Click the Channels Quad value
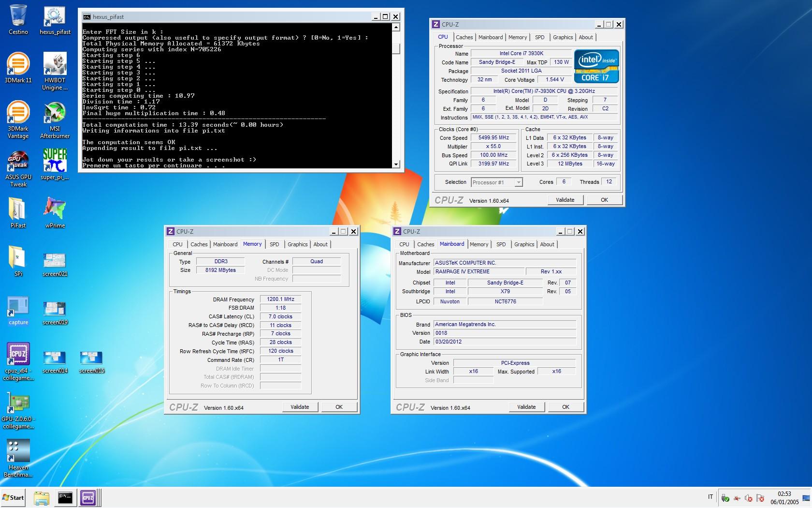Image resolution: width=812 pixels, height=508 pixels. 317,261
